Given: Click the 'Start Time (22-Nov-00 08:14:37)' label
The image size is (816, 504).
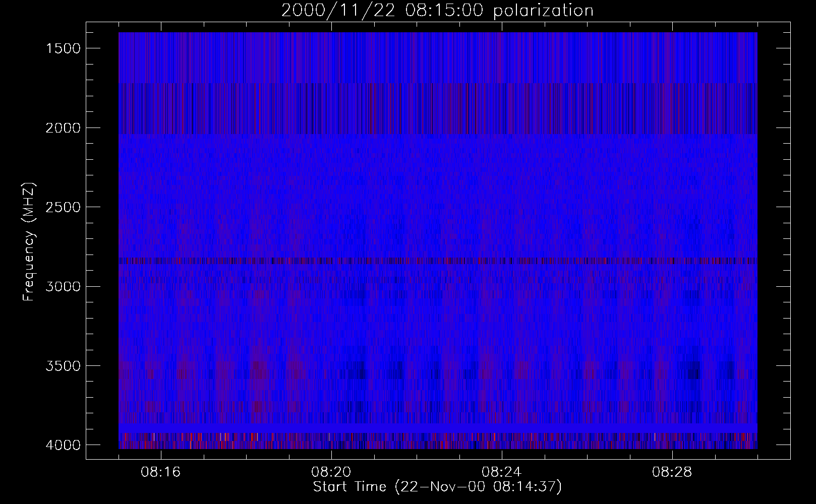Looking at the screenshot, I should click(x=437, y=487).
